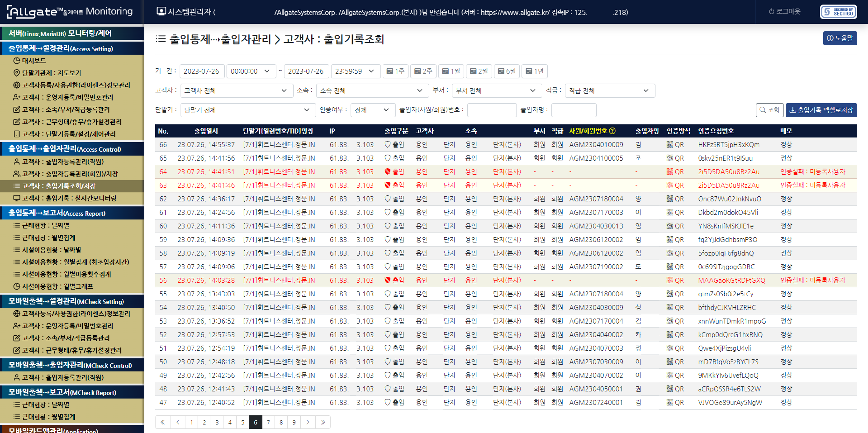Open 고객사 : 출입기록조회/저장 menu item
Image resolution: width=868 pixels, height=433 pixels.
click(72, 186)
